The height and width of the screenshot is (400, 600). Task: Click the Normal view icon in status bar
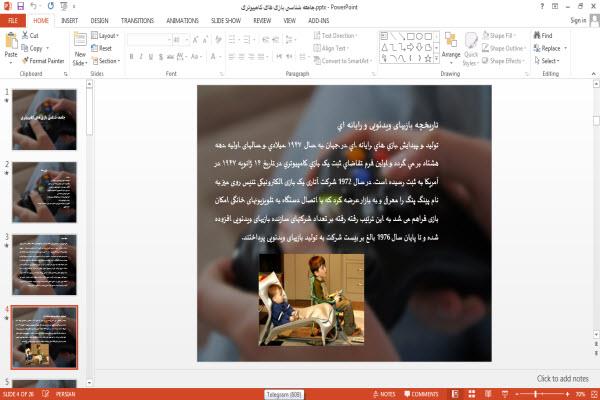click(x=455, y=394)
